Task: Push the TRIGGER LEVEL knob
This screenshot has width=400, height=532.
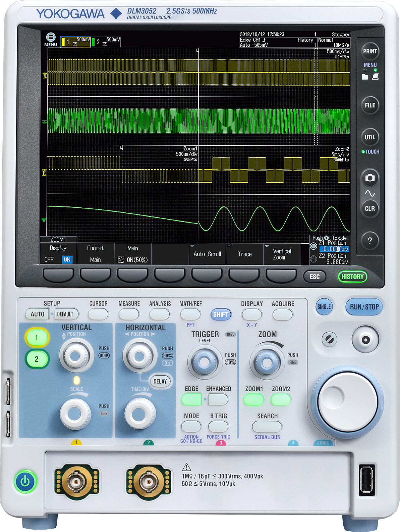Action: click(x=204, y=362)
